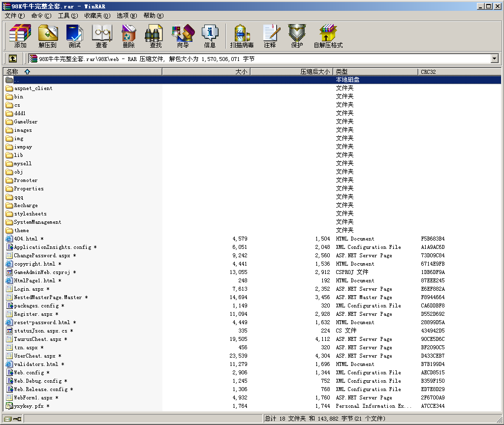Open the 查看 (View) toolbar tool
The width and height of the screenshot is (504, 425).
[x=101, y=36]
